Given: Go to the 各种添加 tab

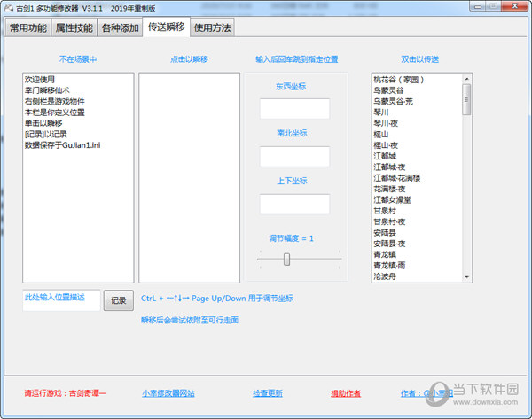Looking at the screenshot, I should click(x=120, y=27).
